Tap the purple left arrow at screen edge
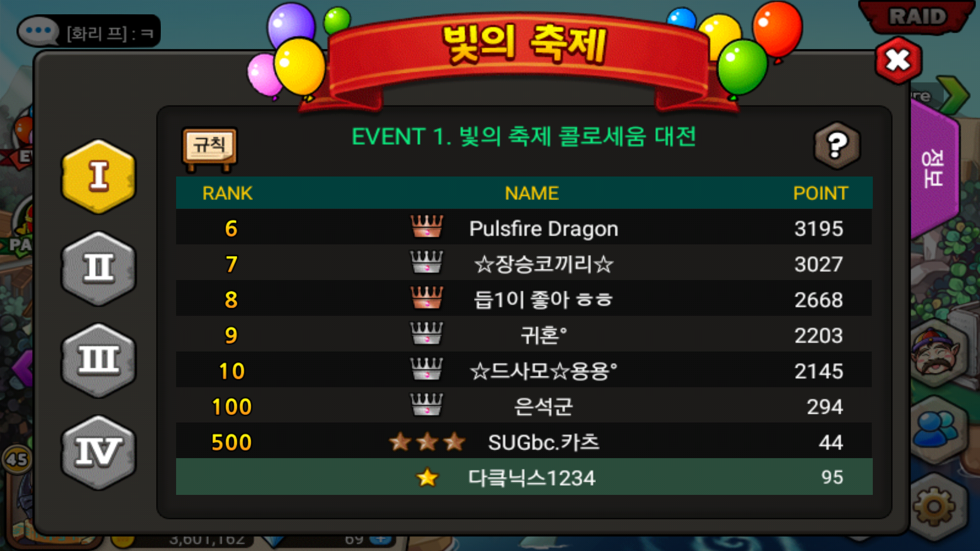 (x=23, y=367)
